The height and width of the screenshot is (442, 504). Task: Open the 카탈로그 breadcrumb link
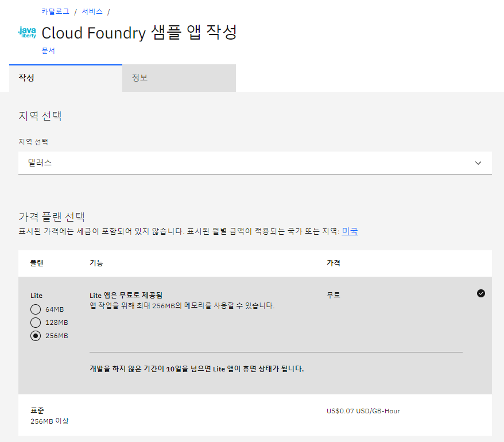click(55, 11)
